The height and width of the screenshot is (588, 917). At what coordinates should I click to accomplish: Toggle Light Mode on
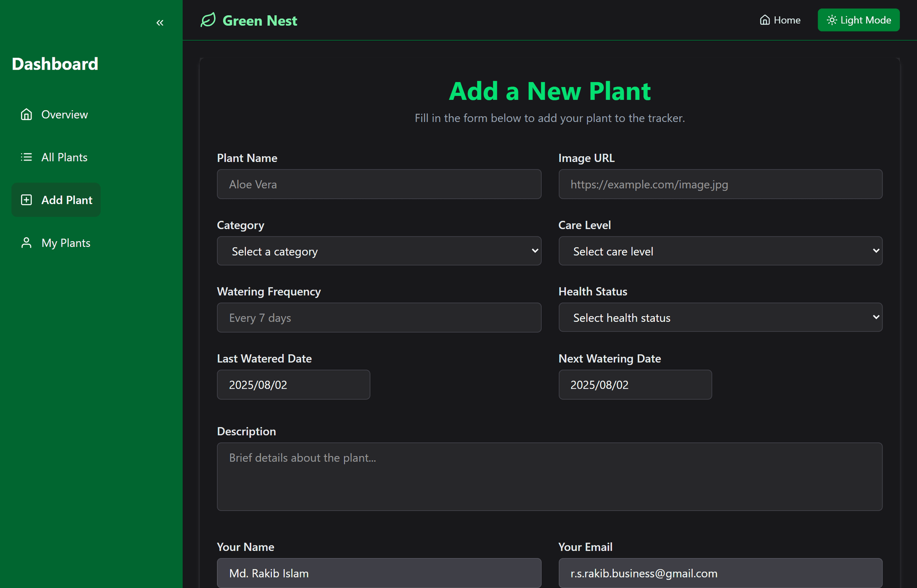point(858,20)
